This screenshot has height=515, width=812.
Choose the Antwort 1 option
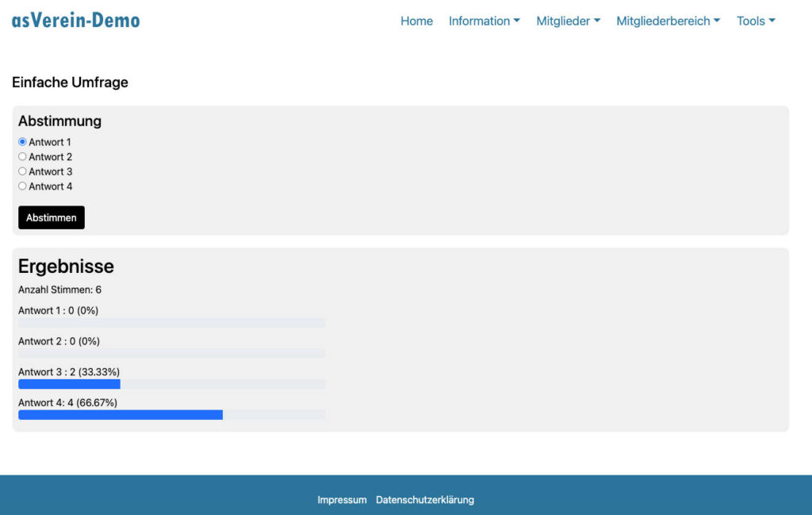(22, 141)
